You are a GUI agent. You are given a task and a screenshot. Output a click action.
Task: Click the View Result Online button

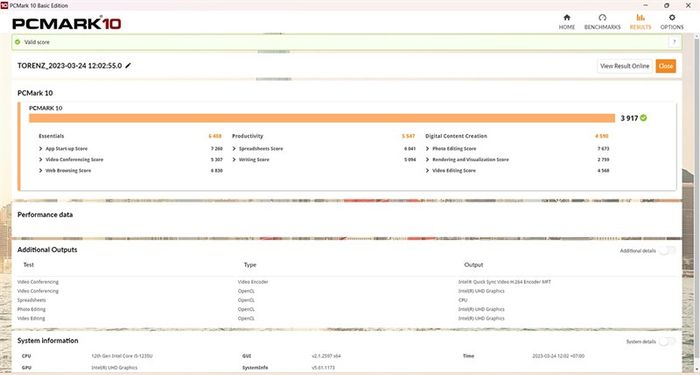(x=625, y=66)
